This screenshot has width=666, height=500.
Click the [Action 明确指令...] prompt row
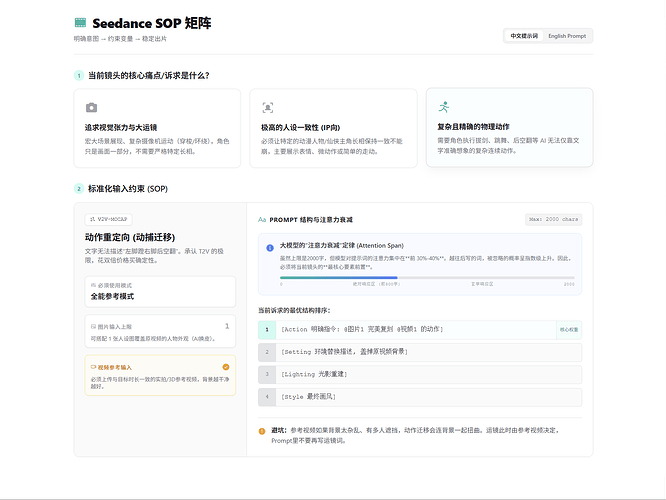tap(420, 330)
